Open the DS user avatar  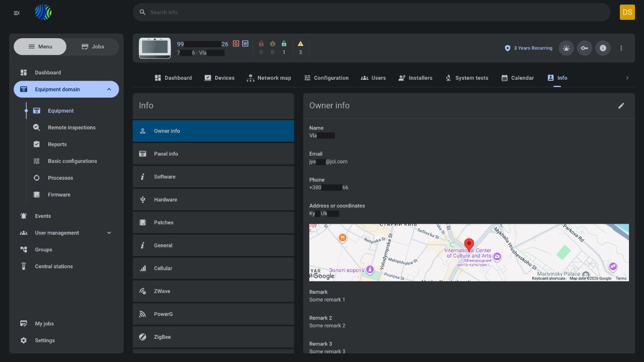point(627,12)
